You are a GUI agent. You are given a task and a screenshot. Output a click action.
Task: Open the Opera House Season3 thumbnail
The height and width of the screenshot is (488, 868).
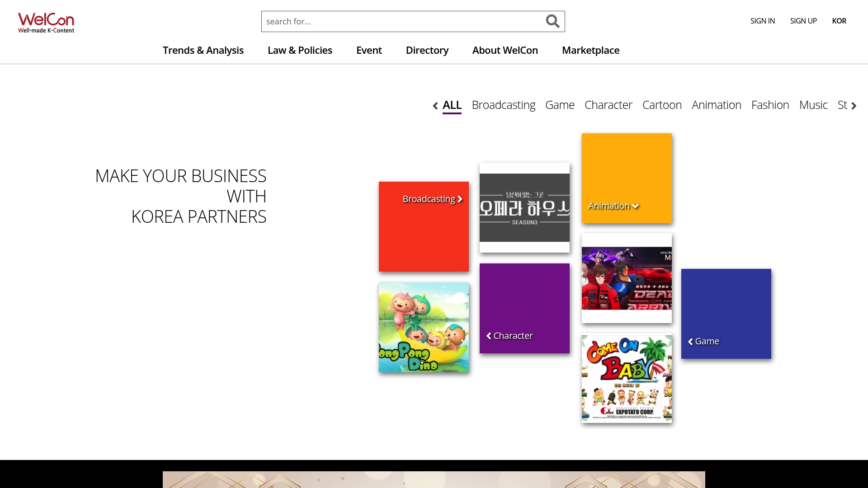click(524, 208)
